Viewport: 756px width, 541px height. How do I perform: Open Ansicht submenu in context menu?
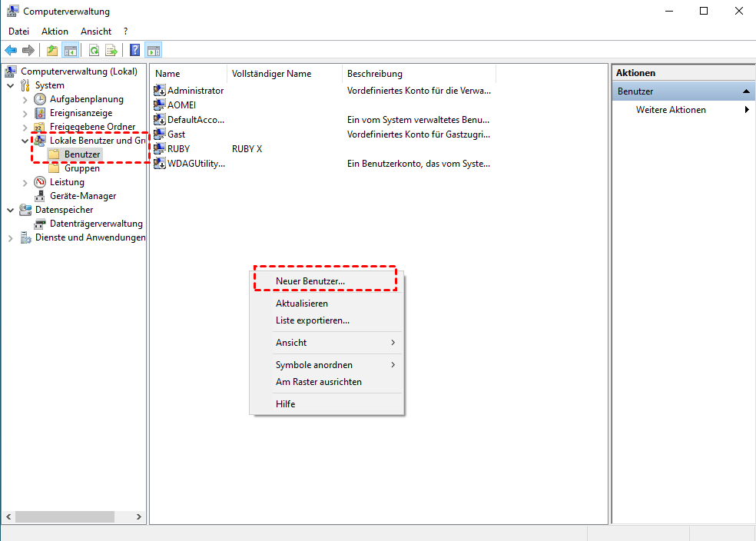(x=327, y=342)
